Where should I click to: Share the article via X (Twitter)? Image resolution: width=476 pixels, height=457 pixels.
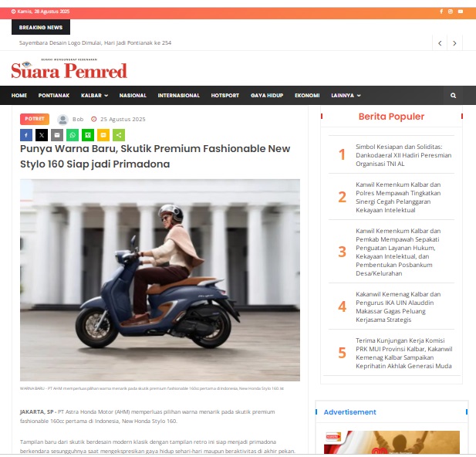(42, 135)
